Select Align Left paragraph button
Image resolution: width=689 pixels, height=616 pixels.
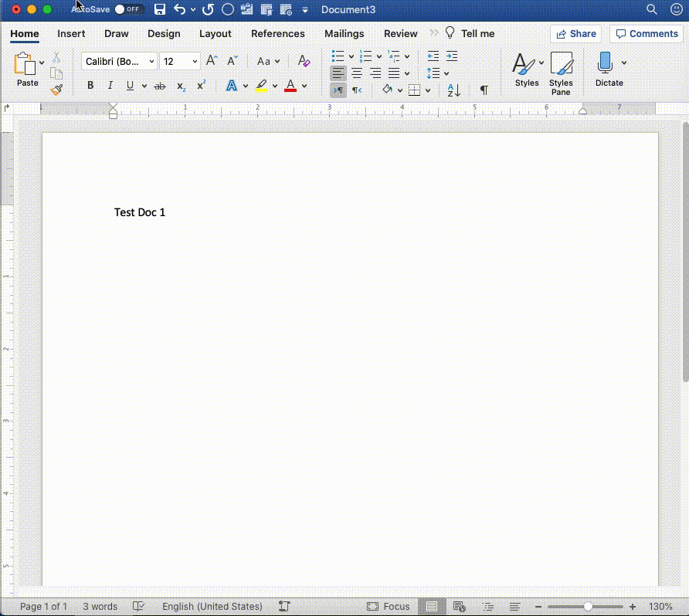pos(338,73)
